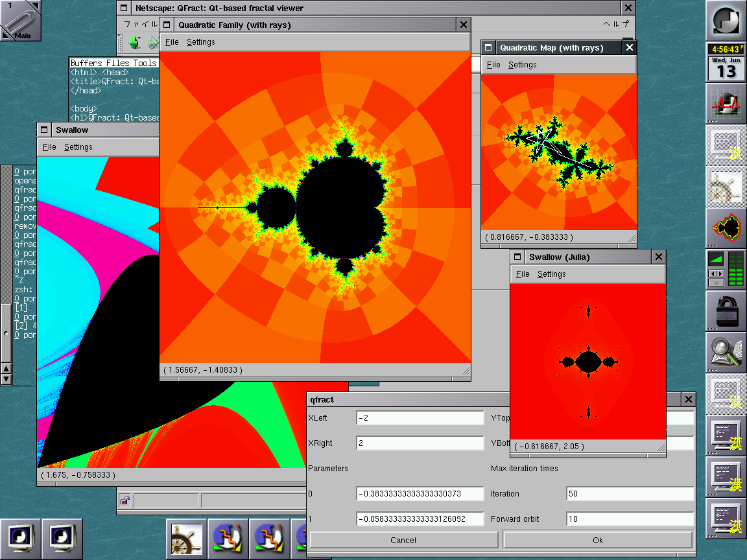
Task: Open the padlock screen lock dock icon
Action: point(726,310)
